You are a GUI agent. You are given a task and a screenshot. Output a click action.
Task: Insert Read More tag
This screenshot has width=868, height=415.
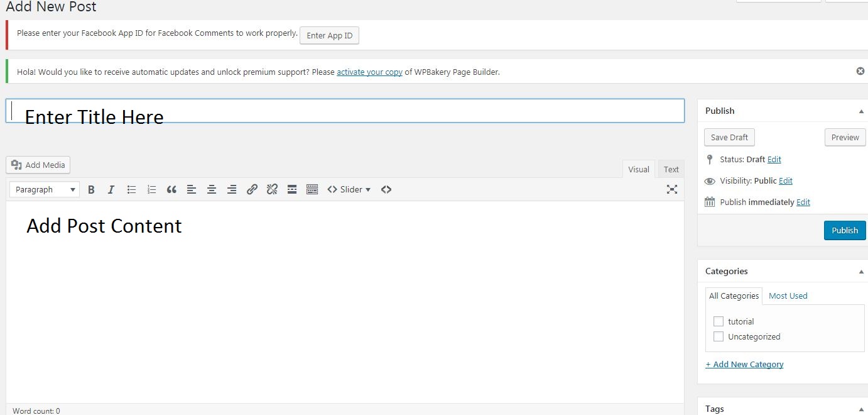pos(292,189)
